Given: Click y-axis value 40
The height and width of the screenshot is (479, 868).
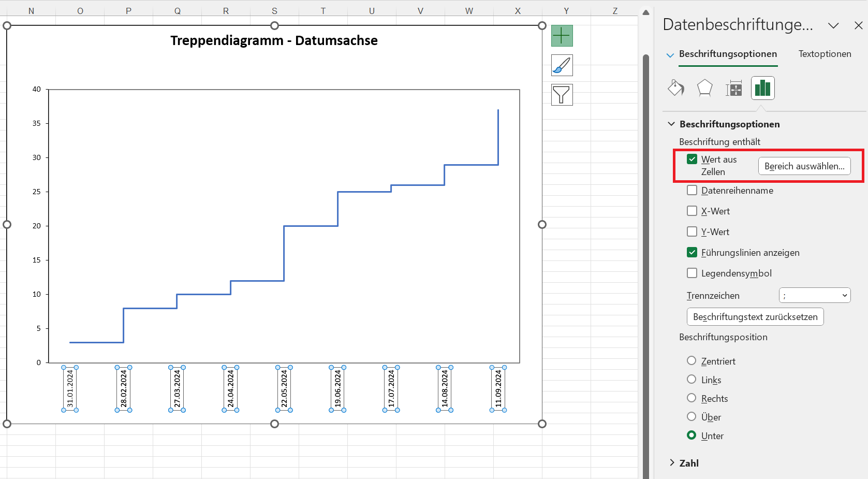Looking at the screenshot, I should pyautogui.click(x=37, y=89).
